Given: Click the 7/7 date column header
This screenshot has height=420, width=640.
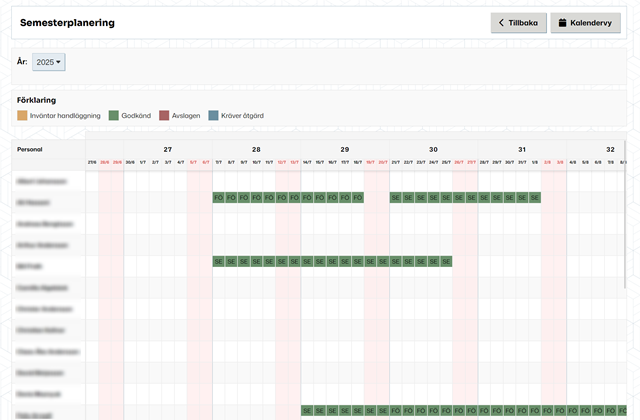Looking at the screenshot, I should (219, 162).
